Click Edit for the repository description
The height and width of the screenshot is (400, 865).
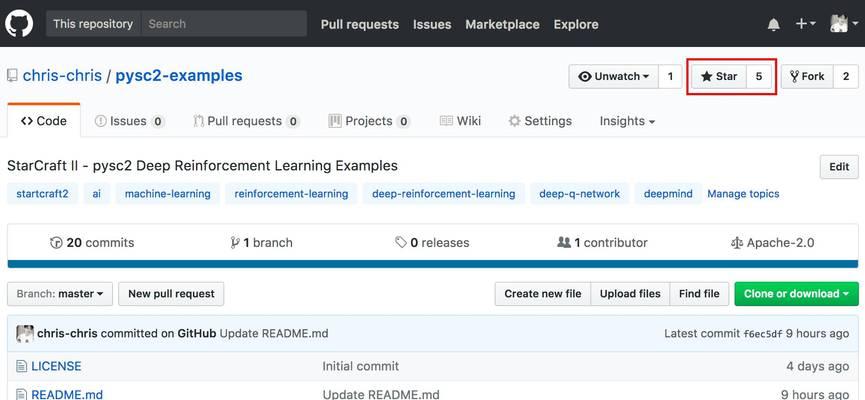click(839, 167)
